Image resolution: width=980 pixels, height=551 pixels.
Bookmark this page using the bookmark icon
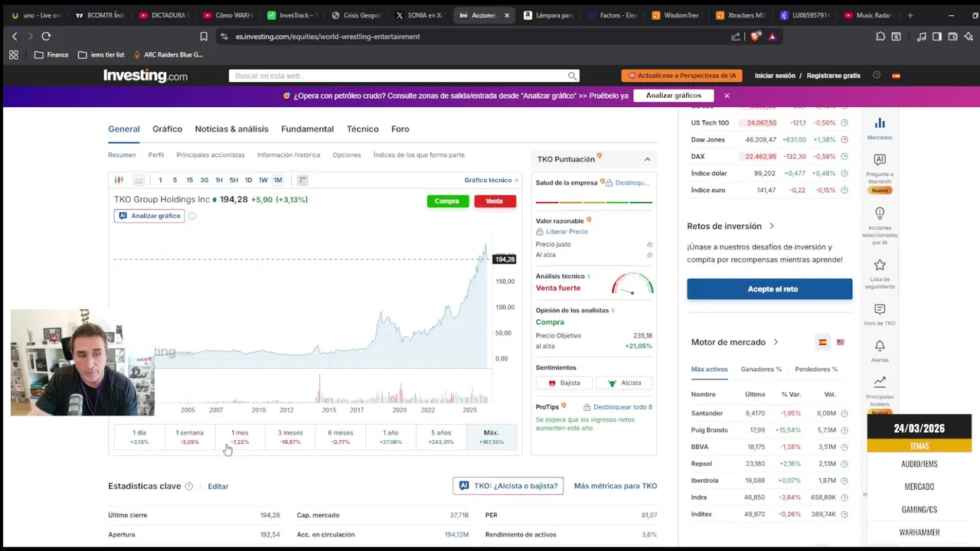point(204,36)
